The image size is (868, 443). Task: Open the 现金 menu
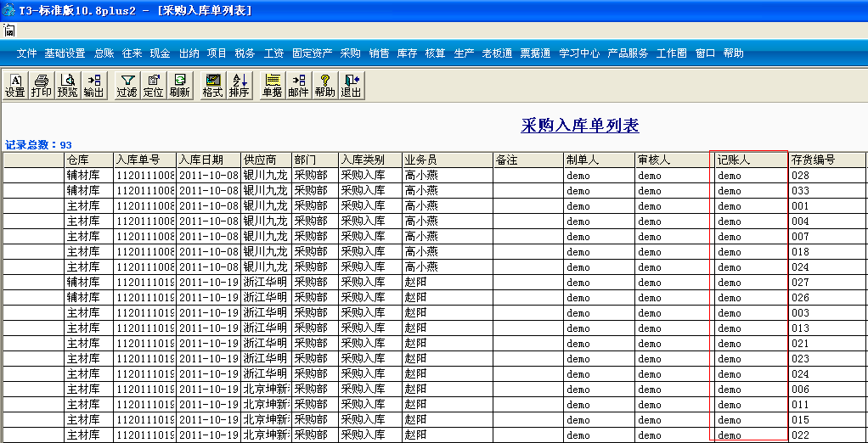click(x=161, y=53)
